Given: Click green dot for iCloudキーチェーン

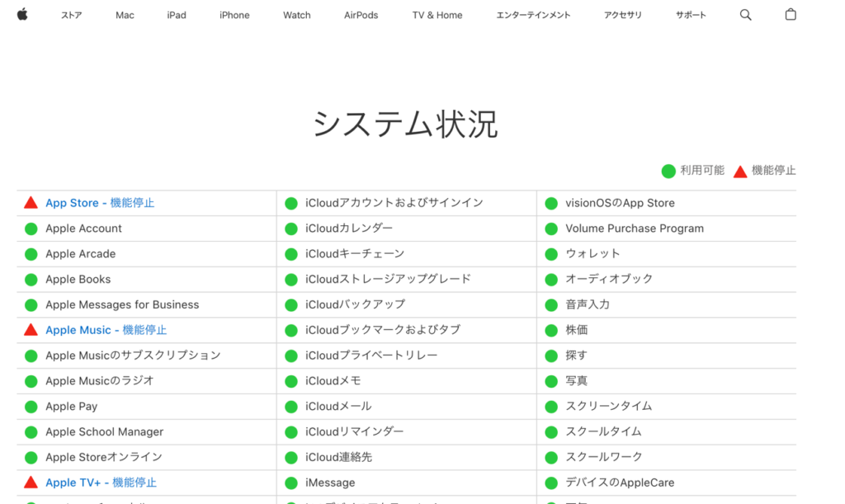Looking at the screenshot, I should 291,254.
